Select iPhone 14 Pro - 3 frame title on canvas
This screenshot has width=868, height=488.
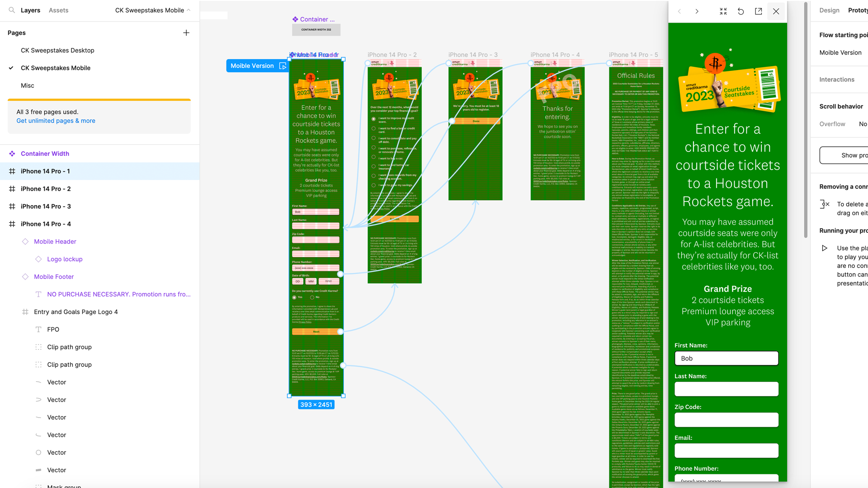(473, 55)
